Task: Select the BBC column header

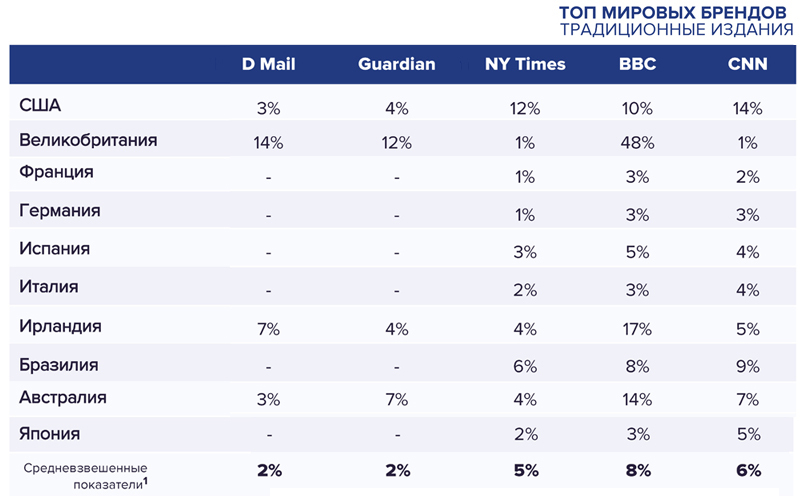Action: (638, 64)
